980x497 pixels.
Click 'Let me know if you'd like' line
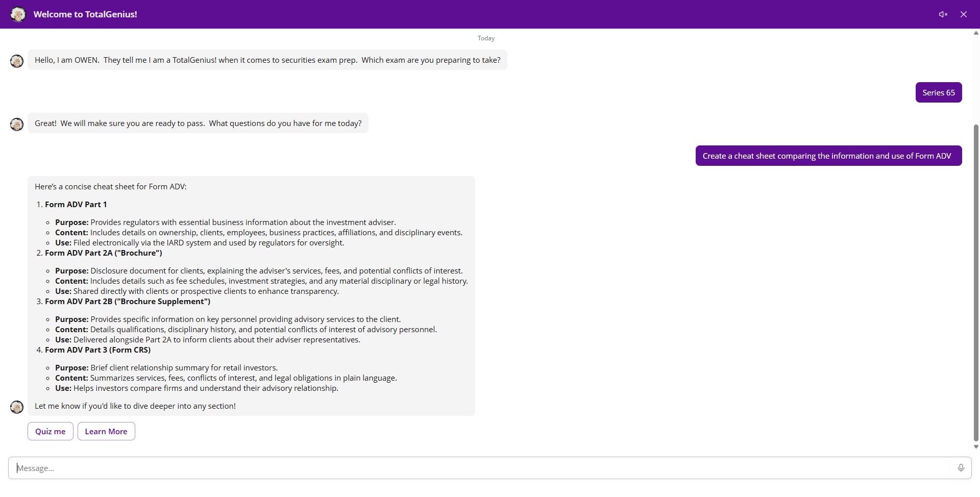135,406
